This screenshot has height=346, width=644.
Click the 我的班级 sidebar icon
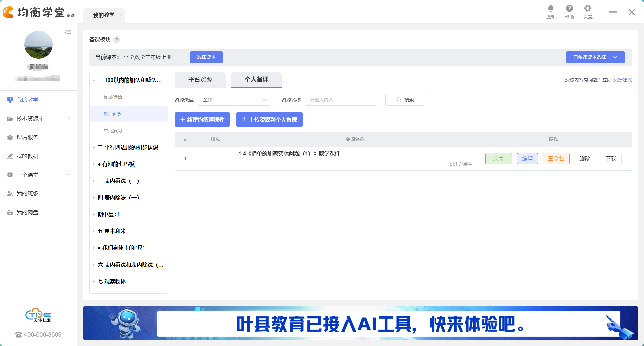click(x=10, y=194)
